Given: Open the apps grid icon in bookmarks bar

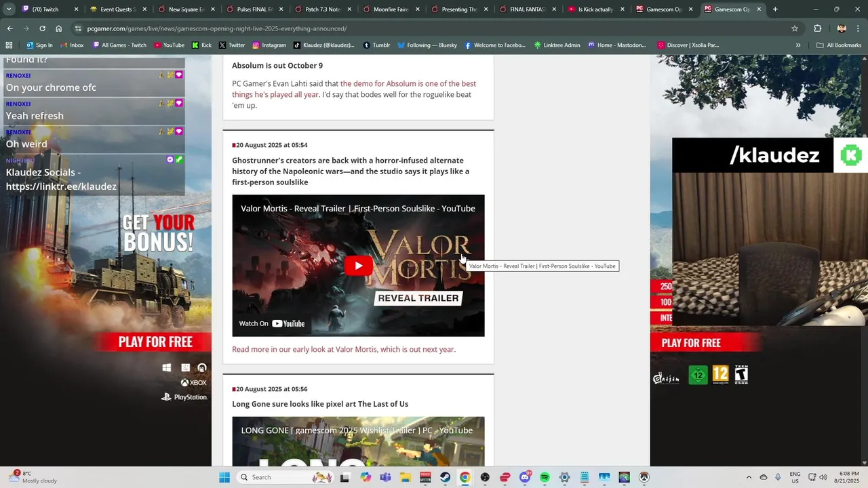Looking at the screenshot, I should click(9, 45).
